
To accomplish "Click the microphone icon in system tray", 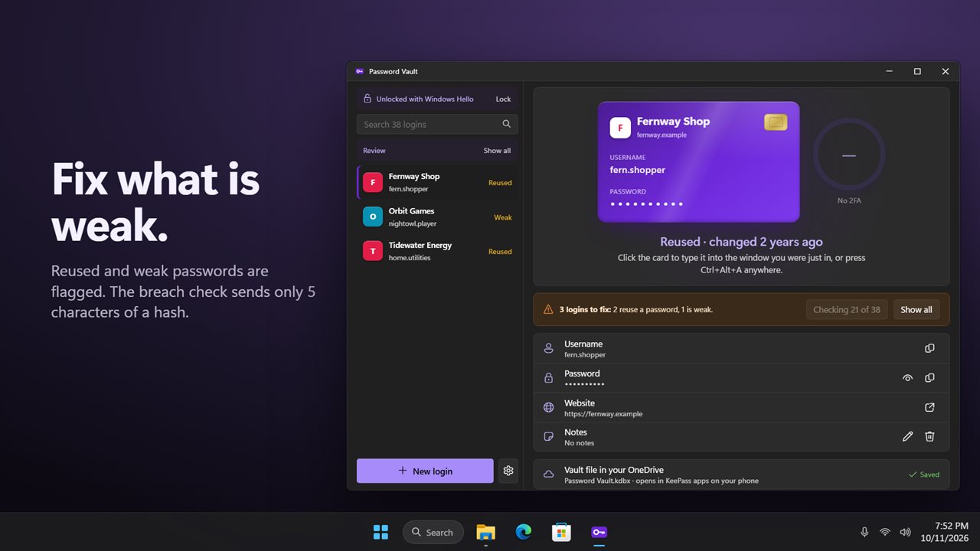I will 864,532.
